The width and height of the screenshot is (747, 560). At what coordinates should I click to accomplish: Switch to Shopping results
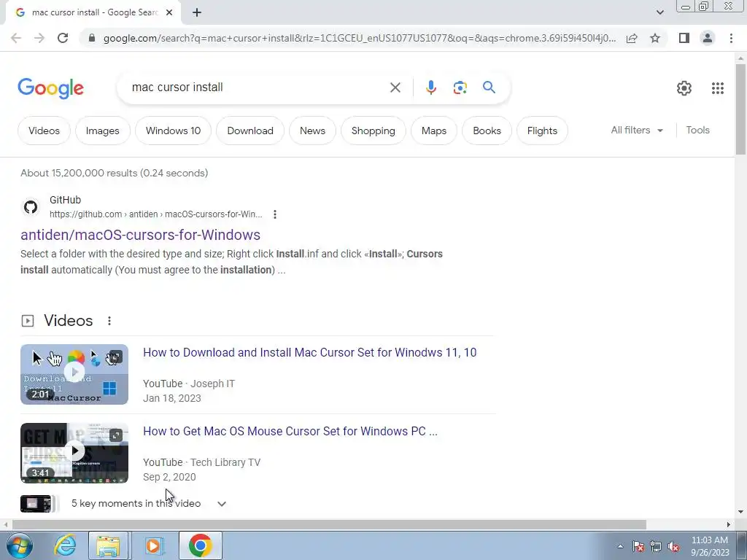[x=373, y=131]
